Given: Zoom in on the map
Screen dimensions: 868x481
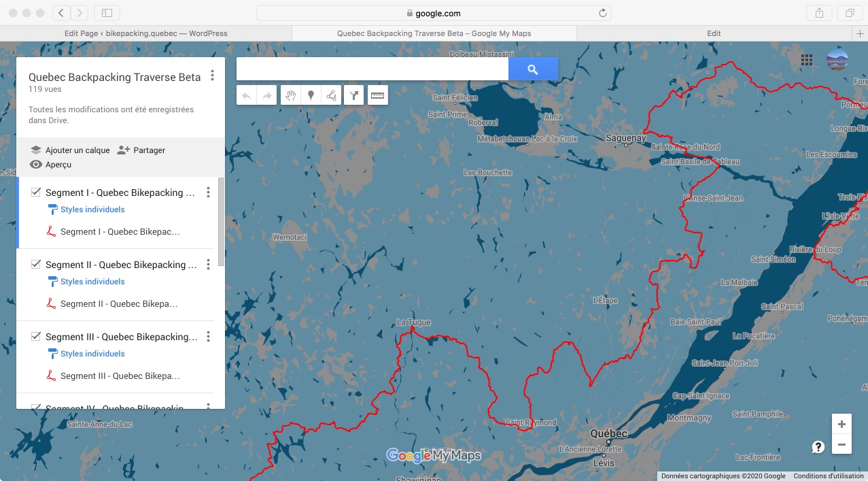Looking at the screenshot, I should tap(841, 425).
